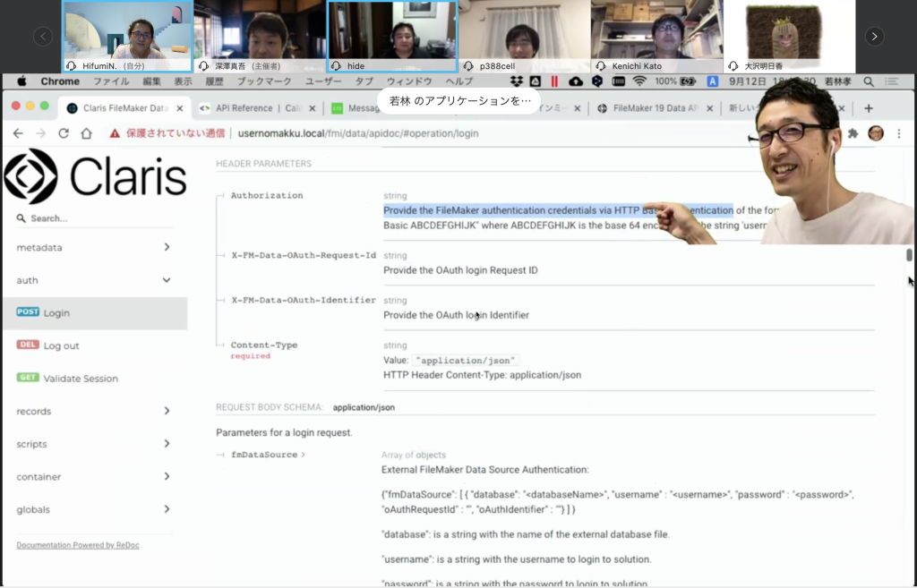Open the Chrome application menu
The width and height of the screenshot is (917, 588).
click(60, 81)
